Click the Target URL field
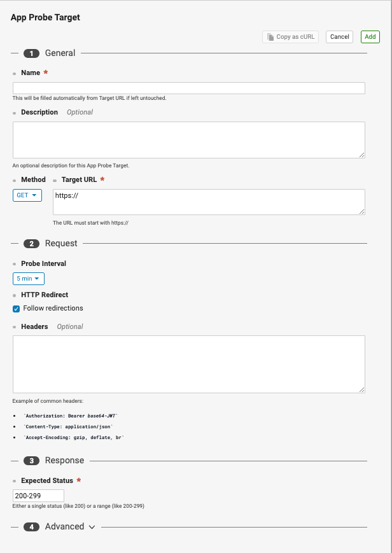 point(209,202)
